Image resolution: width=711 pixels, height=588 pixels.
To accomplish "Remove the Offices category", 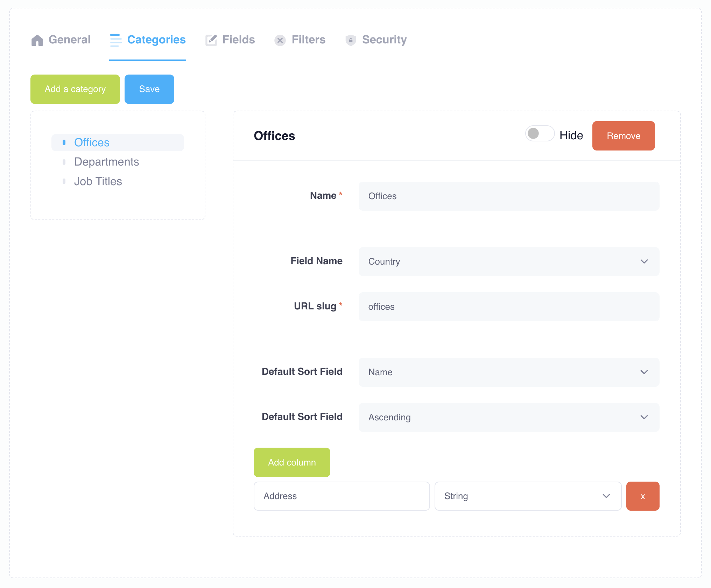I will [x=624, y=136].
